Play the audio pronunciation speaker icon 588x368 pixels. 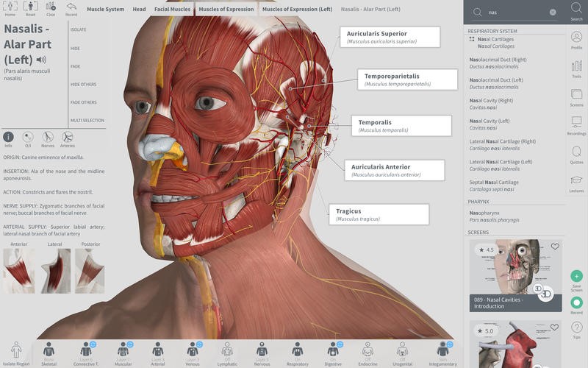pos(41,60)
